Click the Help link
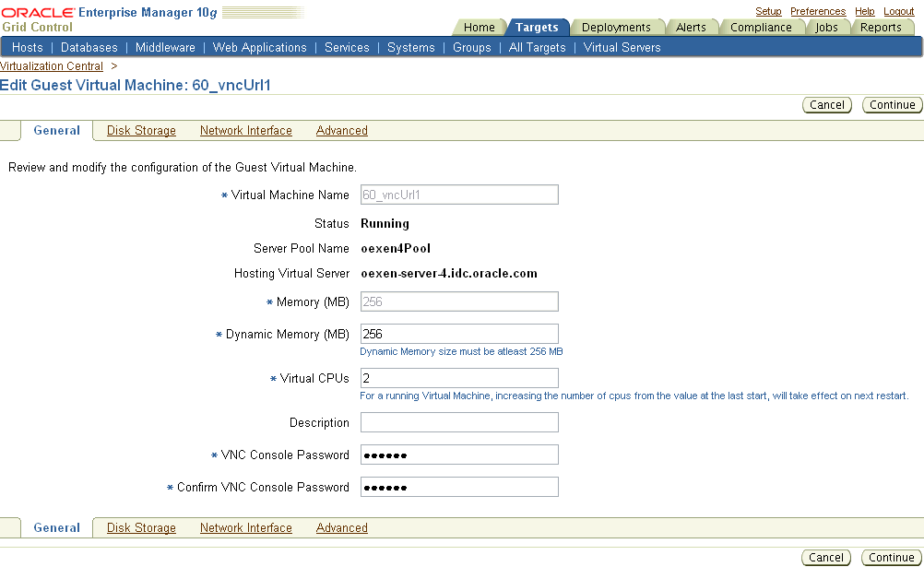The image size is (924, 567). tap(864, 11)
